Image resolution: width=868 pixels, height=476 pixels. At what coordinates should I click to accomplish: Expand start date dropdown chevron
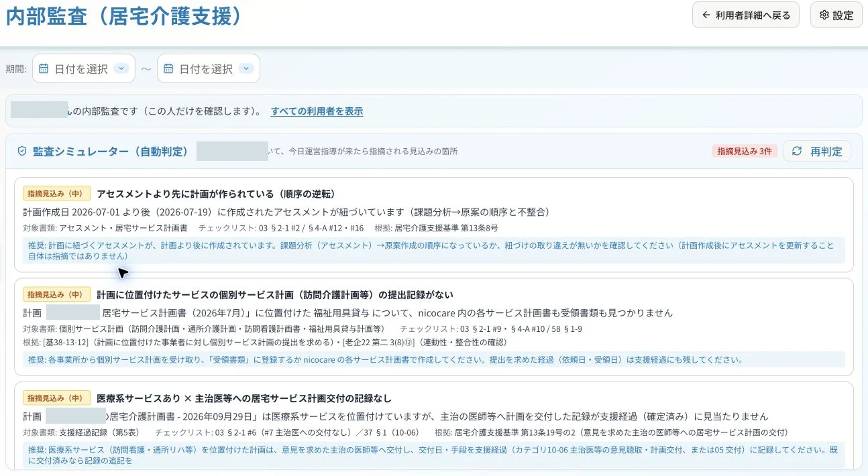pyautogui.click(x=121, y=68)
